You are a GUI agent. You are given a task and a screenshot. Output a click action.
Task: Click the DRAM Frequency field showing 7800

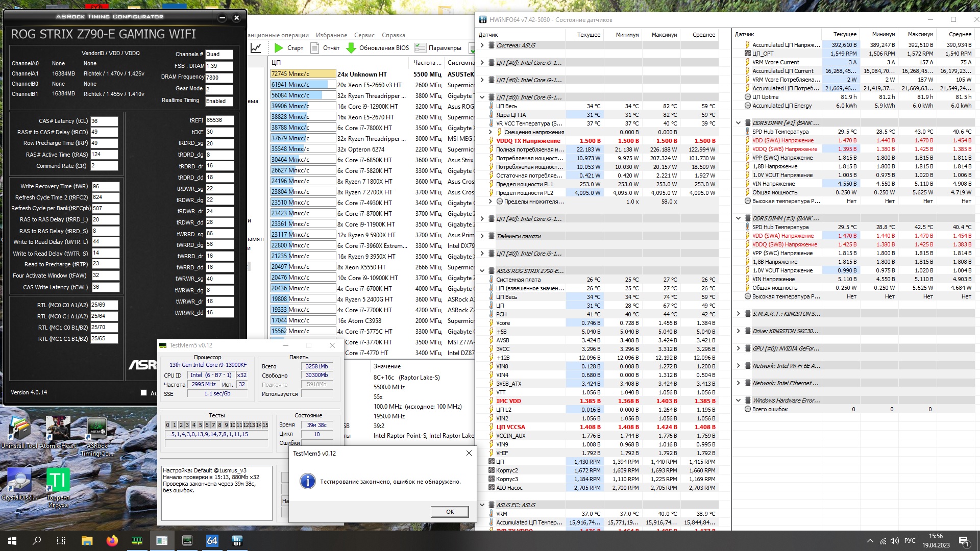[x=218, y=78]
